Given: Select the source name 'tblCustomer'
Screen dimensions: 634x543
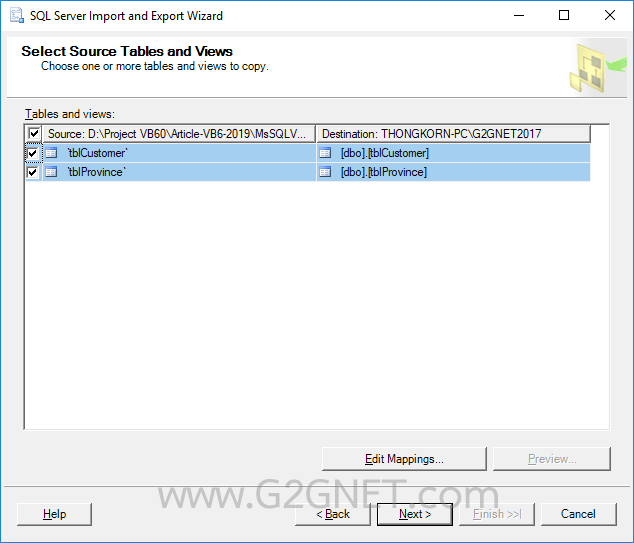Looking at the screenshot, I should click(x=97, y=153).
